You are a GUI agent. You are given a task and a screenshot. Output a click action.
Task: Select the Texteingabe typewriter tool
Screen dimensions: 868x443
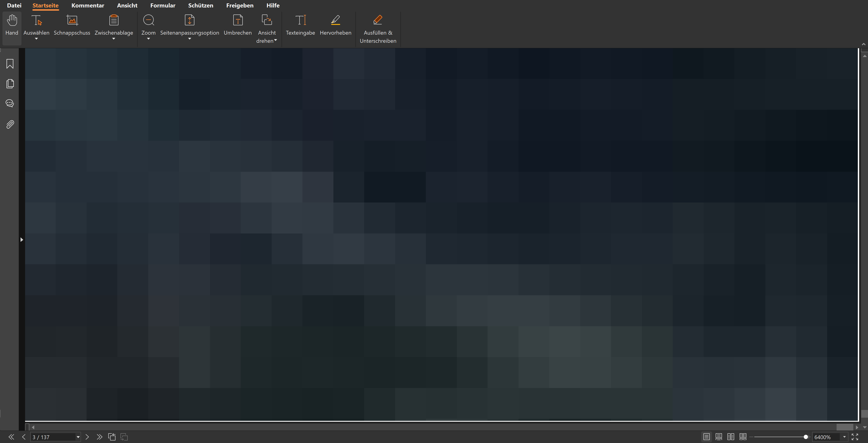coord(301,25)
